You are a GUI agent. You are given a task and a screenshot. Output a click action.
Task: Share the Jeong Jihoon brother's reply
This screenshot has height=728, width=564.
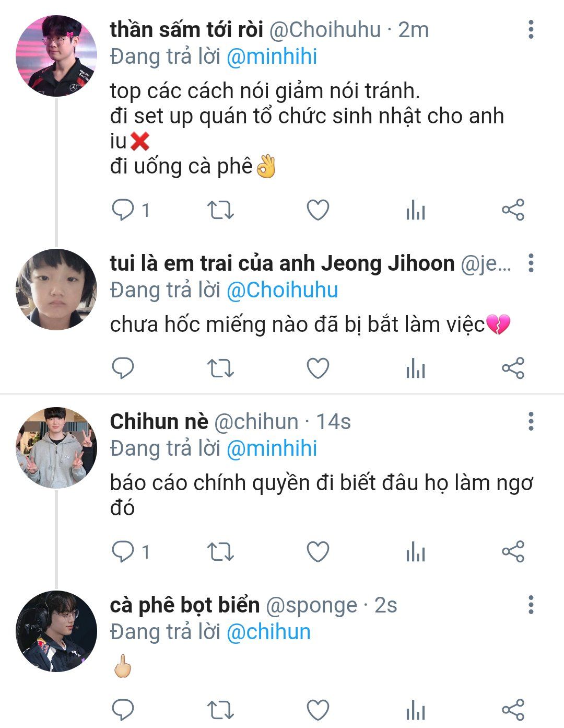pyautogui.click(x=513, y=368)
